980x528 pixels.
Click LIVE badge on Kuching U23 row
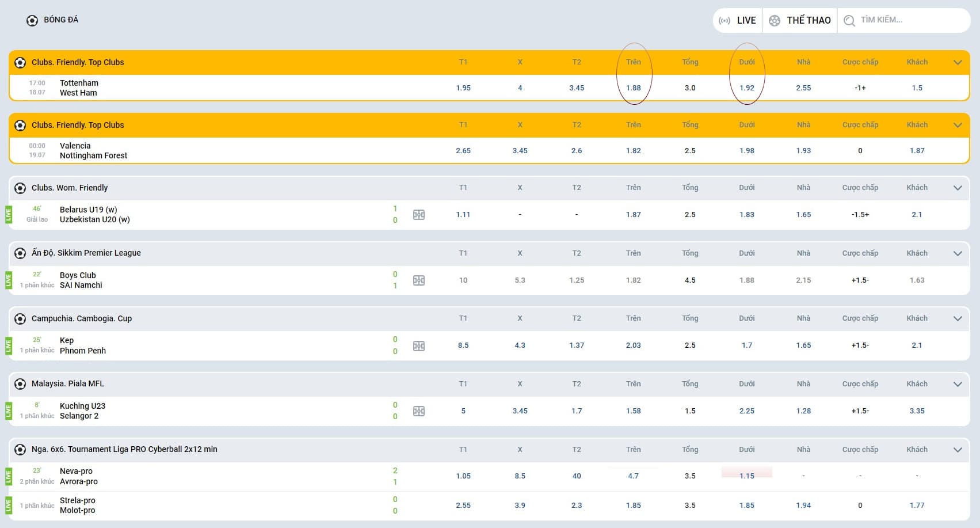tap(8, 411)
